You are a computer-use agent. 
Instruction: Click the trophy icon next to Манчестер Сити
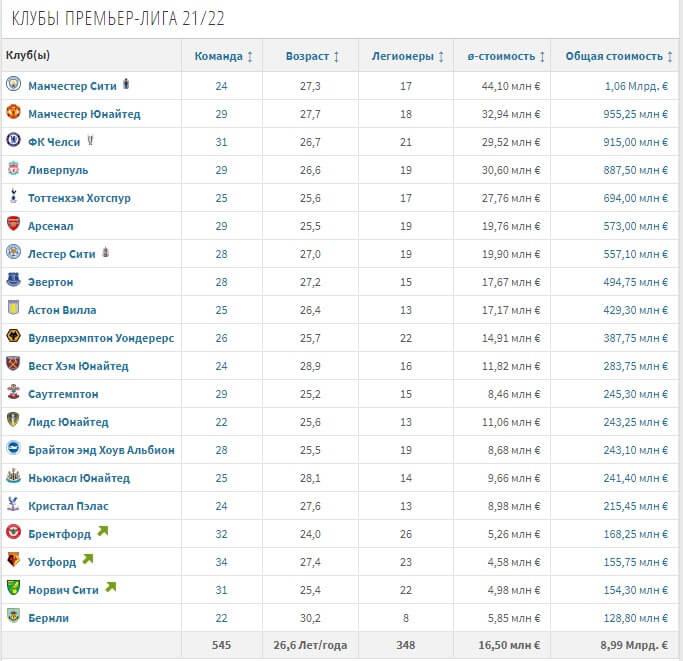click(126, 83)
